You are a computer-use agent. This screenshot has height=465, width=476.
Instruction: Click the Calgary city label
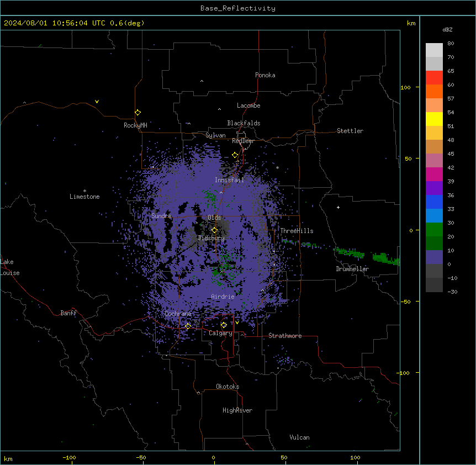coord(220,333)
